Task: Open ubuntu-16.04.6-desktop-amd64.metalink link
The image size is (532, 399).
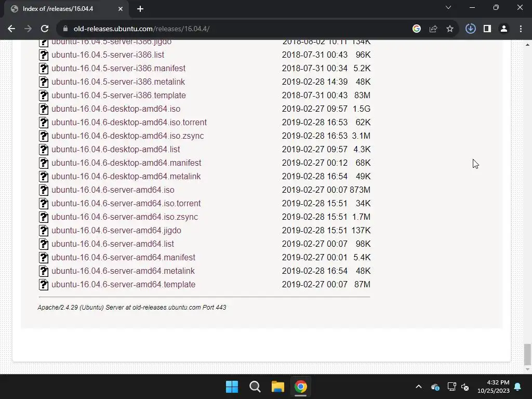Action: pos(126,177)
